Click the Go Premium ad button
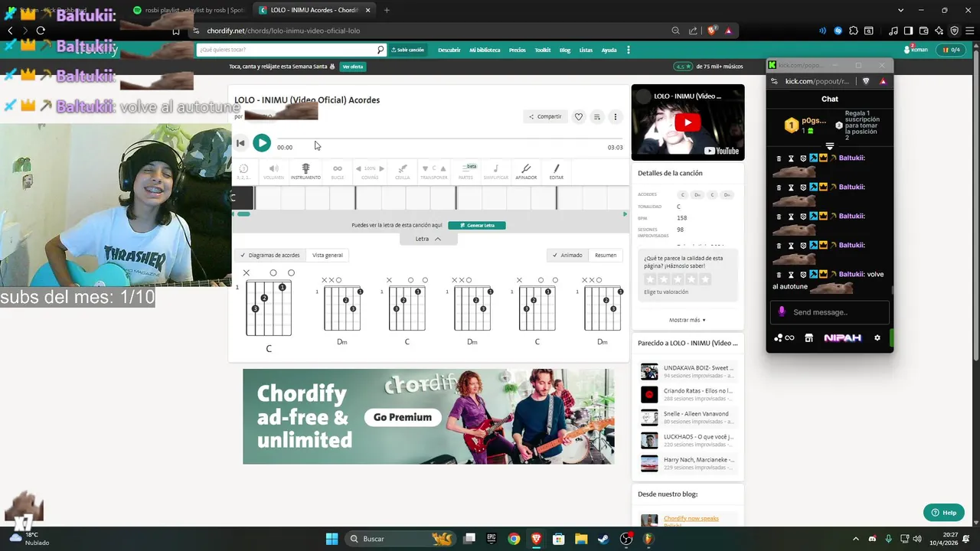This screenshot has height=551, width=980. (x=403, y=417)
